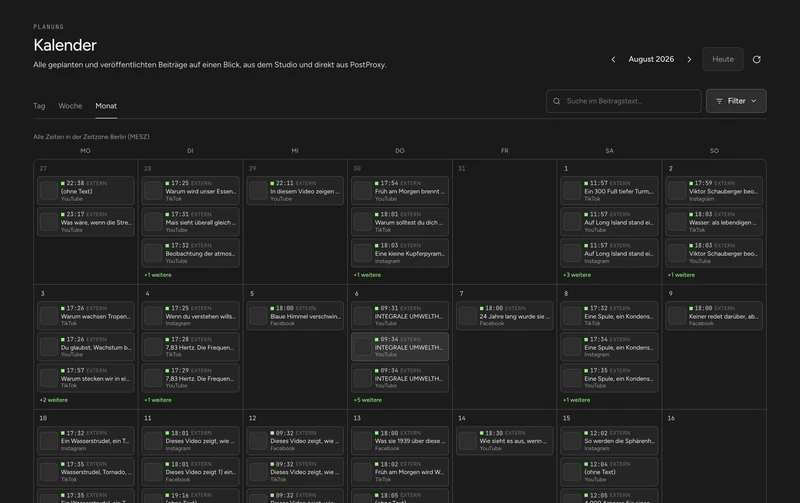The height and width of the screenshot is (503, 800).
Task: Select the Monat view tab
Action: point(106,106)
